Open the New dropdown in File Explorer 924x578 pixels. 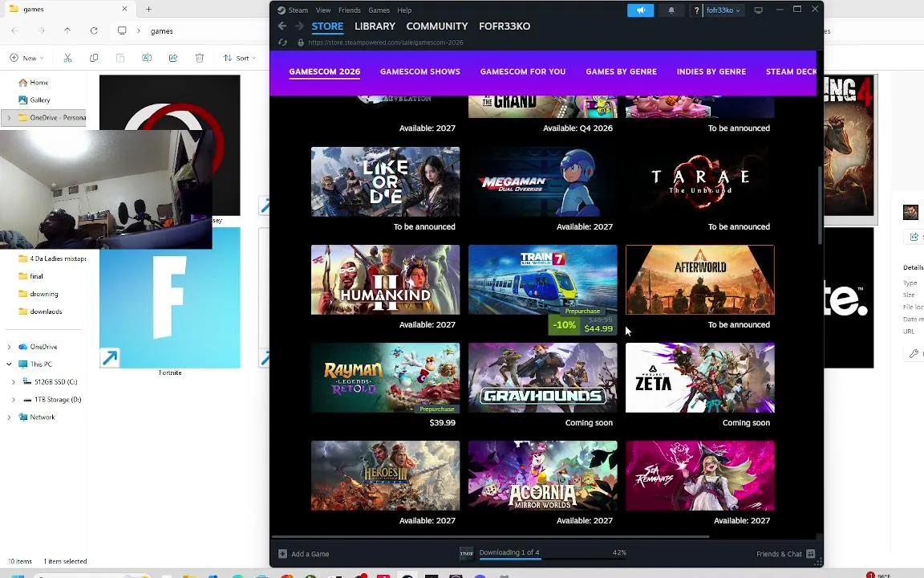26,58
